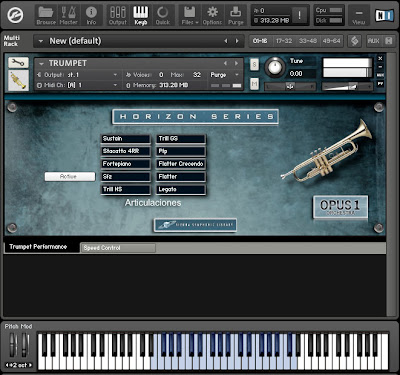Open the Quick-load browser
This screenshot has width=400, height=375.
(163, 16)
